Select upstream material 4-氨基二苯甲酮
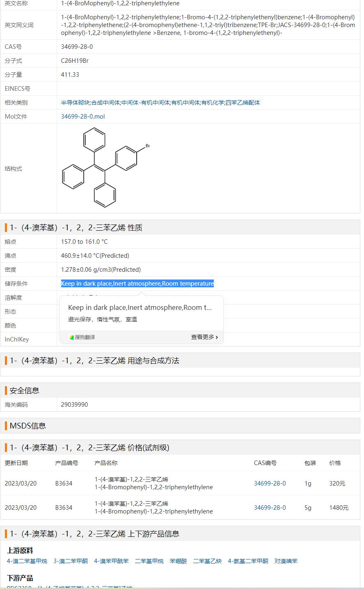The image size is (364, 589). (x=248, y=561)
